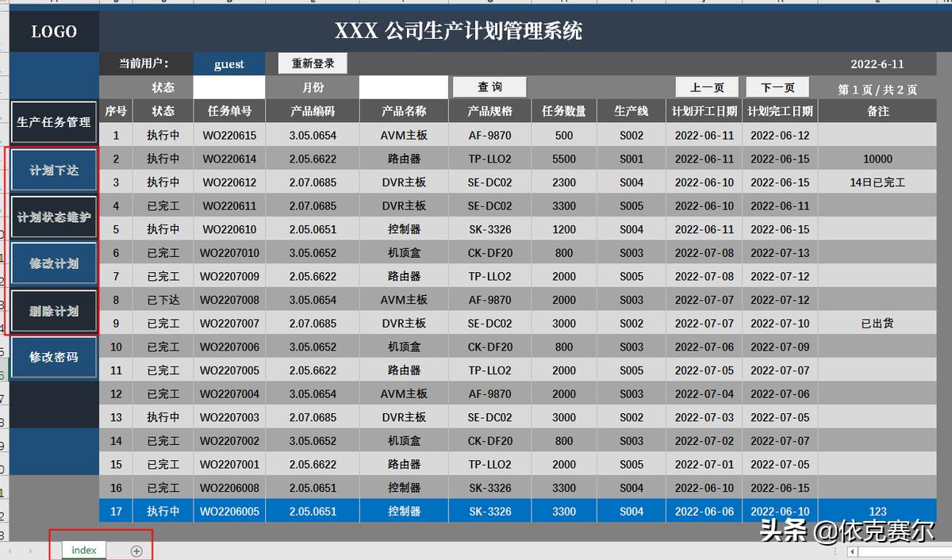Select 删除计划 from the sidebar menu

[x=53, y=310]
